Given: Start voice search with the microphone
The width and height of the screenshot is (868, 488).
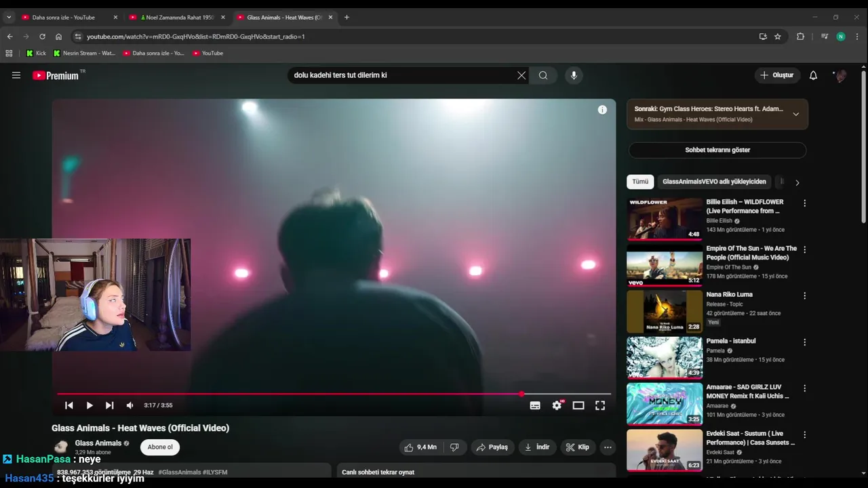Looking at the screenshot, I should 574,75.
